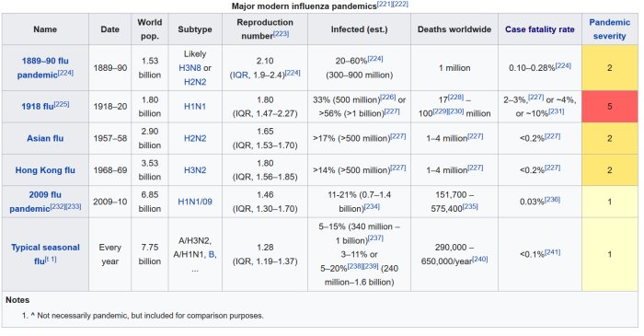The height and width of the screenshot is (336, 644).
Task: Open the 1918 flu article link
Action: click(x=38, y=107)
